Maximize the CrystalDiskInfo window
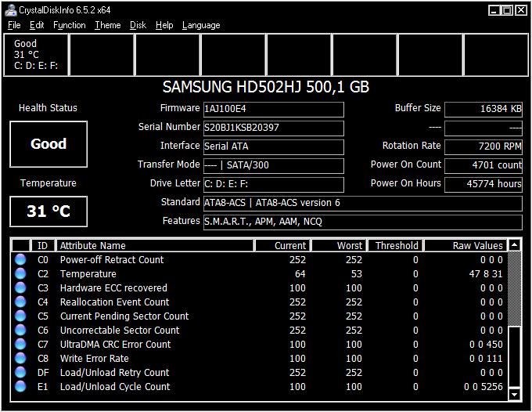The height and width of the screenshot is (412, 532). (x=507, y=10)
